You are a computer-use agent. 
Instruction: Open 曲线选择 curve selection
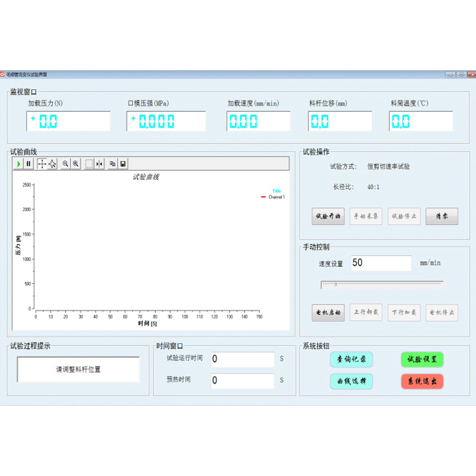[x=351, y=381]
